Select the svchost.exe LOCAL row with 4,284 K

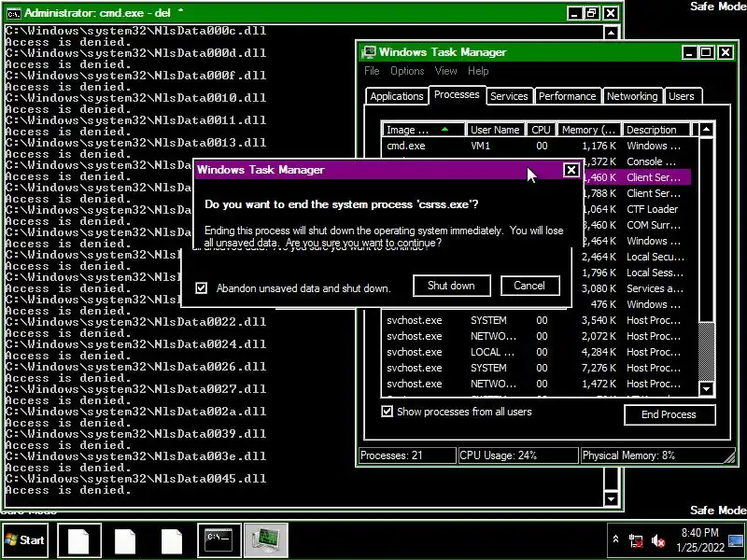(x=536, y=352)
